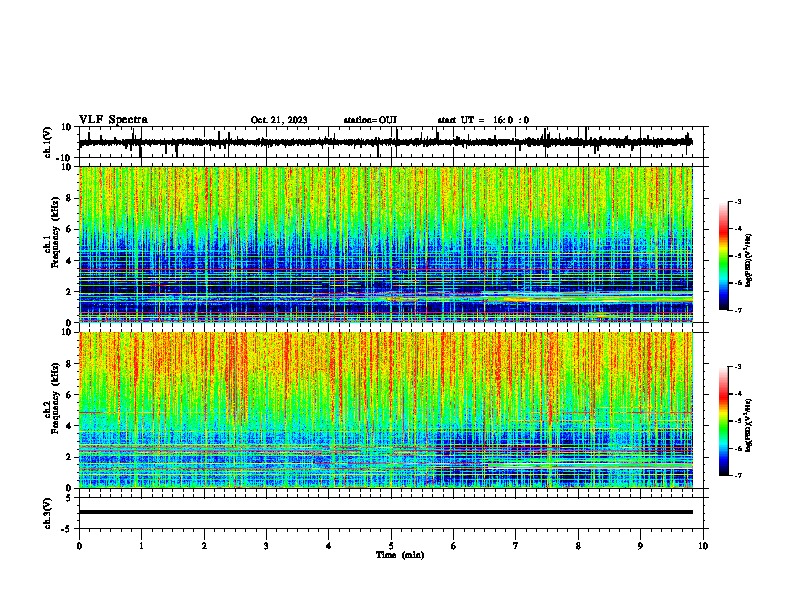The width and height of the screenshot is (792, 612).
Task: Click time axis tick label "2"
Action: coord(204,546)
